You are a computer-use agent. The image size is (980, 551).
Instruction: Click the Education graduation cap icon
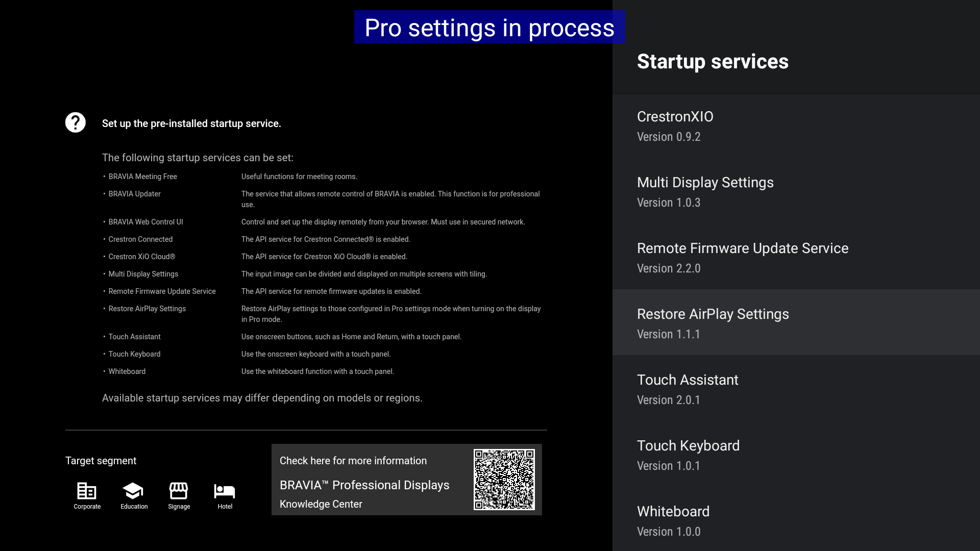[133, 491]
